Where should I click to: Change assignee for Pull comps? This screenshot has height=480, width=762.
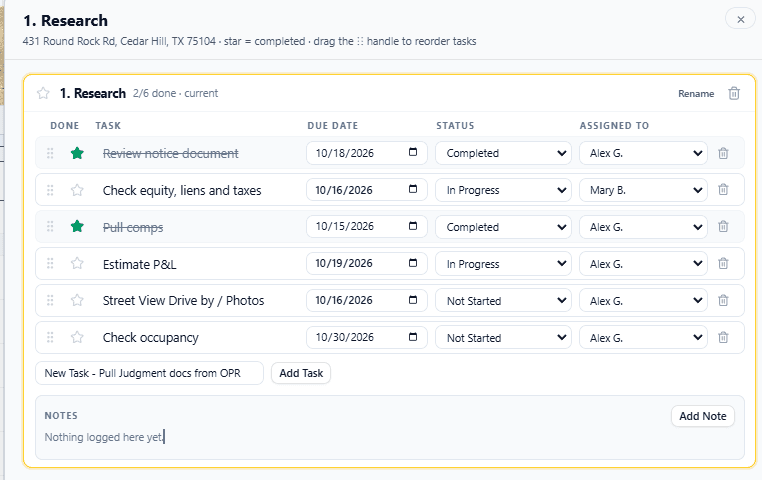pos(643,227)
